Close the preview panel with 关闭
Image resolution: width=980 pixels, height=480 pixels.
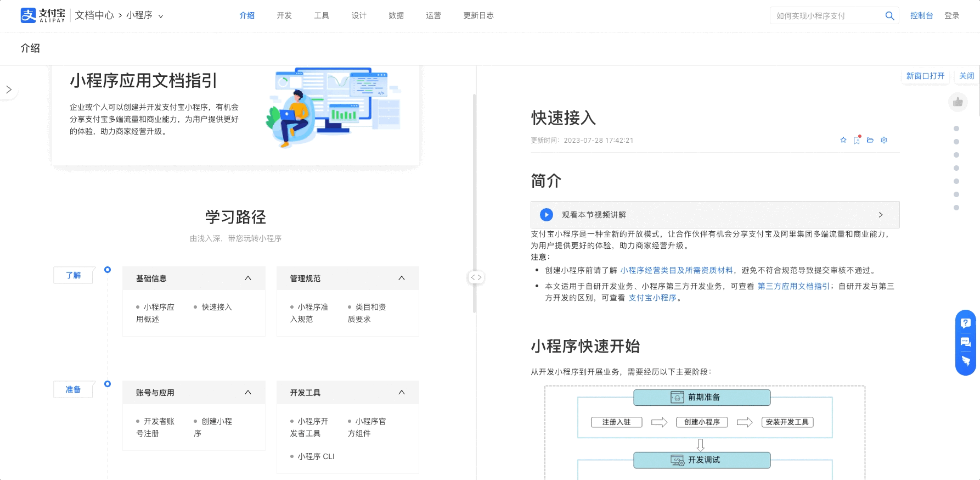(x=967, y=76)
